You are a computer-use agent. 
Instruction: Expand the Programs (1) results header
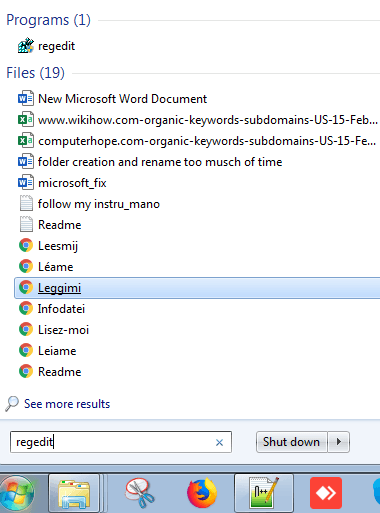pos(49,20)
